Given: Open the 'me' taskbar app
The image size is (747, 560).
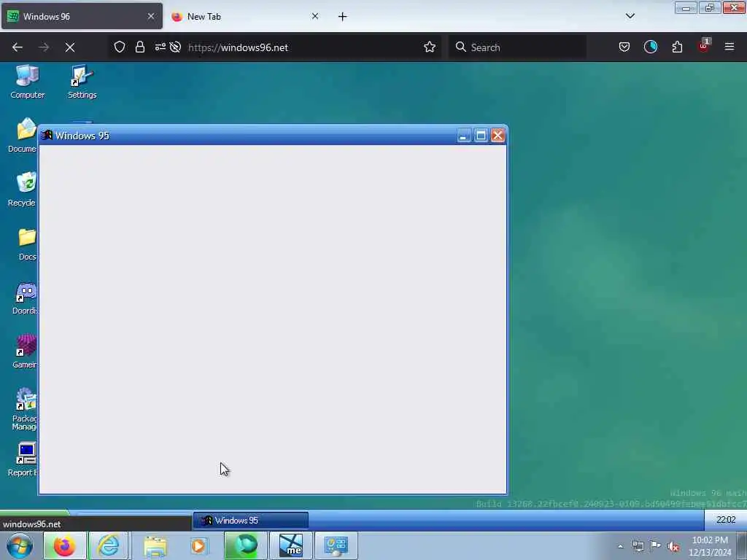Looking at the screenshot, I should [290, 545].
